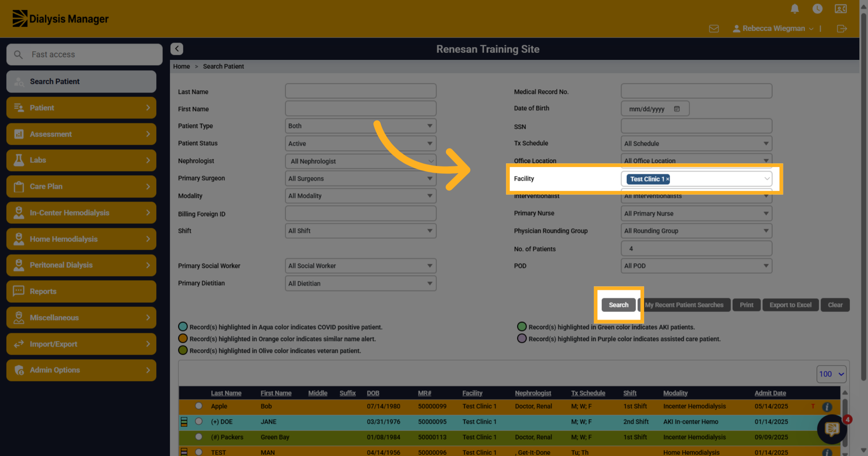Image resolution: width=868 pixels, height=456 pixels.
Task: Open the Rebecca Wiegman user menu
Action: point(773,29)
